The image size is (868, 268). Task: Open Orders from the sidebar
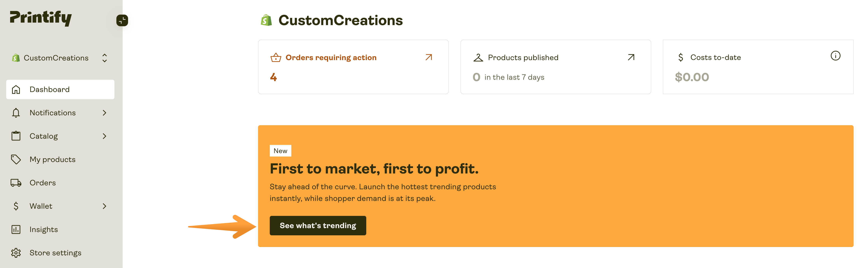pos(42,182)
